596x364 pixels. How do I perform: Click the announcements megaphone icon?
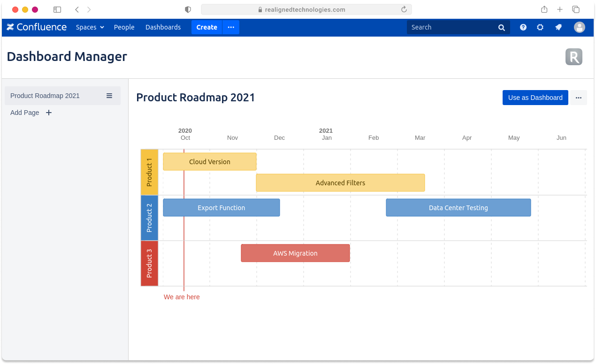tap(558, 27)
